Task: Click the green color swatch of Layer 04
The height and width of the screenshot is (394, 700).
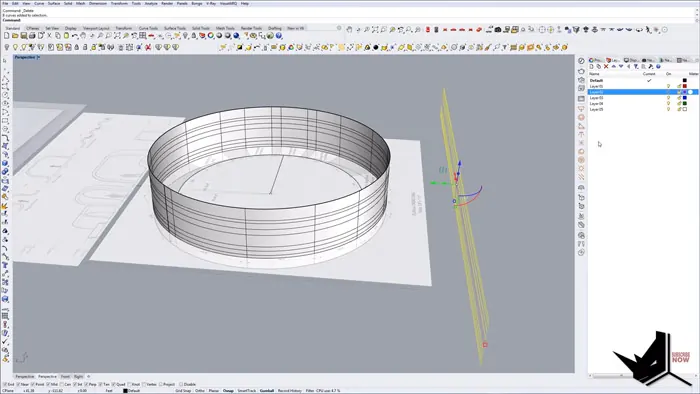Action: [684, 104]
